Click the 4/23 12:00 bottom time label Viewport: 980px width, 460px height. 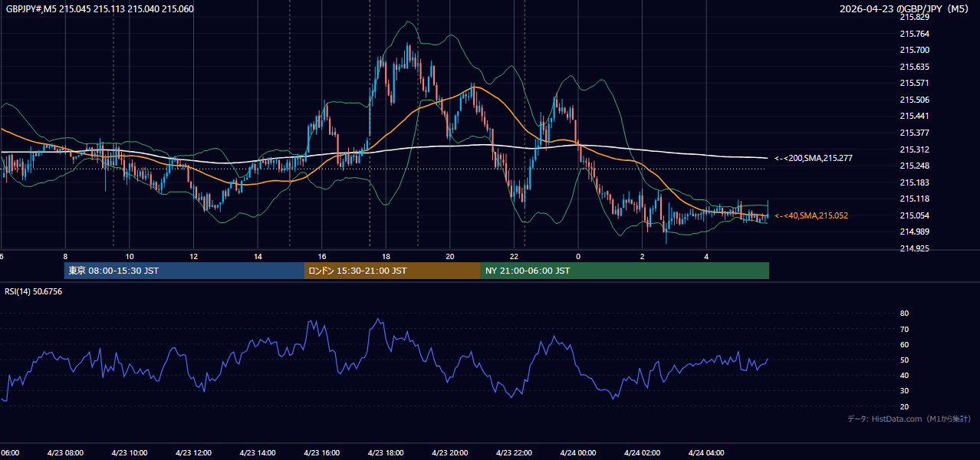tap(194, 452)
